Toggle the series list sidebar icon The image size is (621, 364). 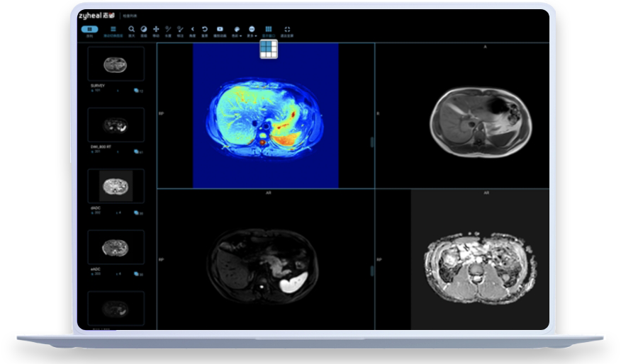click(113, 30)
